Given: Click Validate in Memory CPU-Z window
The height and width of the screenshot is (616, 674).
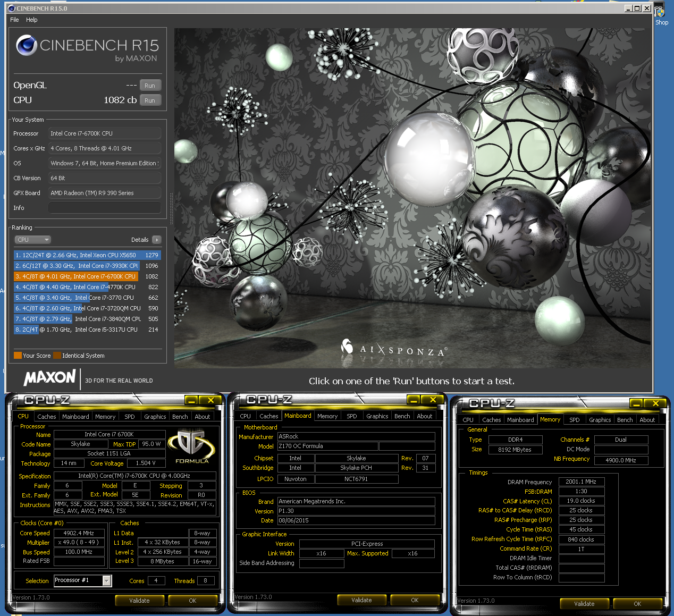Looking at the screenshot, I should (584, 604).
